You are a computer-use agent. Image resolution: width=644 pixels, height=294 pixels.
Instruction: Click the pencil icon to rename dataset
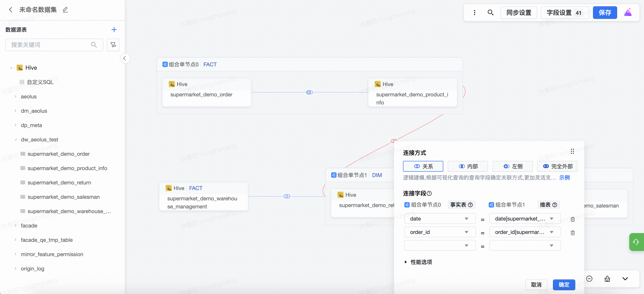tap(65, 10)
